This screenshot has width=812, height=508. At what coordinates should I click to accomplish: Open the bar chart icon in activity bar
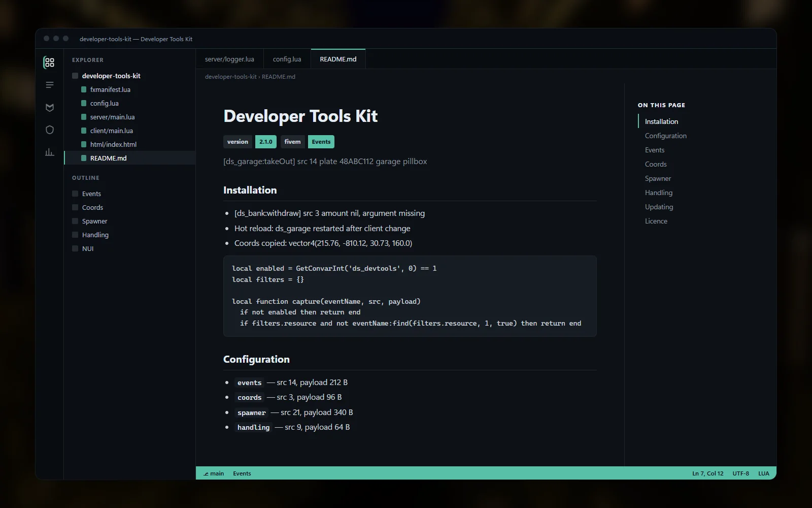[49, 152]
